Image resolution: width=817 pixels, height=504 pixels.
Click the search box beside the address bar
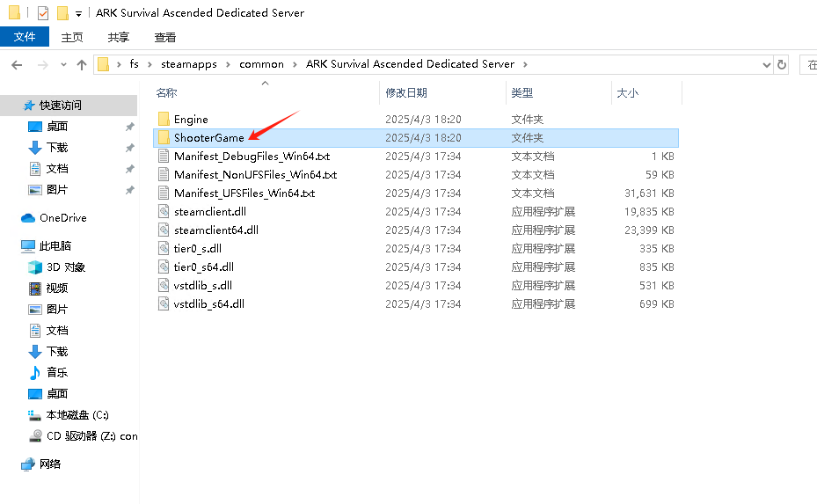point(809,64)
